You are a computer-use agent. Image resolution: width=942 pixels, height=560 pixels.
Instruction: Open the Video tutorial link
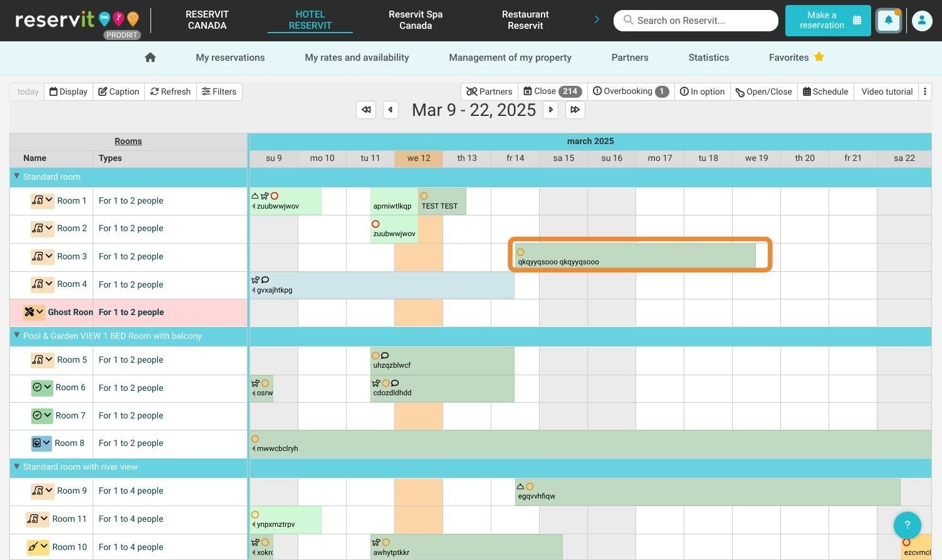(887, 91)
